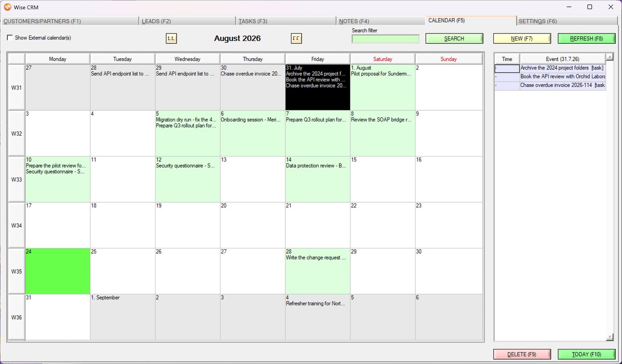This screenshot has height=364, width=622.
Task: Select the August 17 day cell
Action: [x=58, y=225]
